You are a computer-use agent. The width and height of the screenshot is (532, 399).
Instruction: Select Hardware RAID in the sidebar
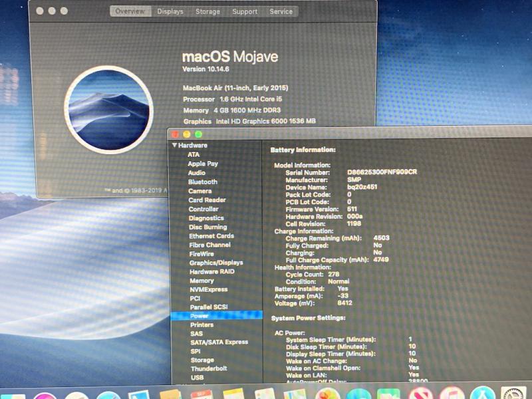[x=211, y=271]
